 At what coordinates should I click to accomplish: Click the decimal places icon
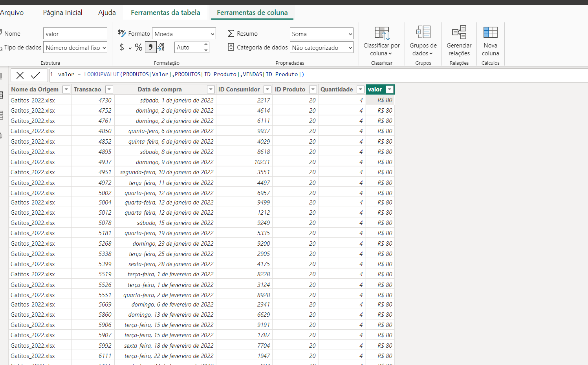click(x=161, y=47)
